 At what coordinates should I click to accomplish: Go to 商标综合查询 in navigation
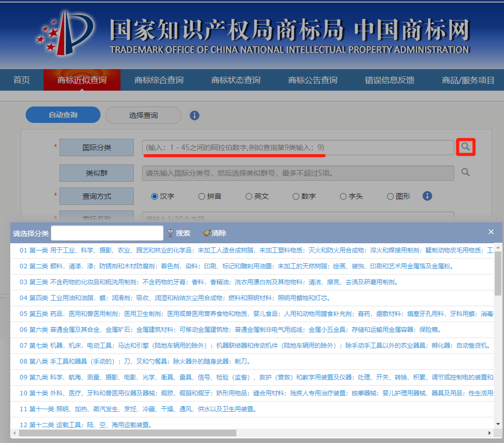159,80
